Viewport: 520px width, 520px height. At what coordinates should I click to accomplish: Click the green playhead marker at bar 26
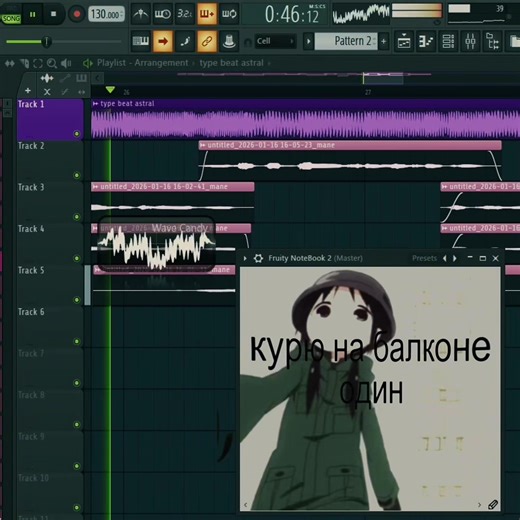[x=110, y=90]
